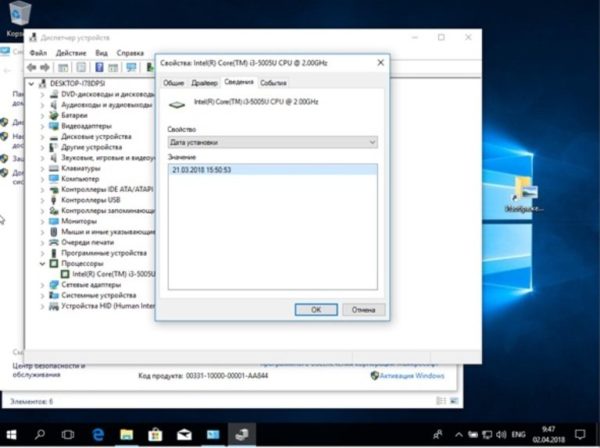Select the Клавиатуры keyboard icon

tap(54, 168)
